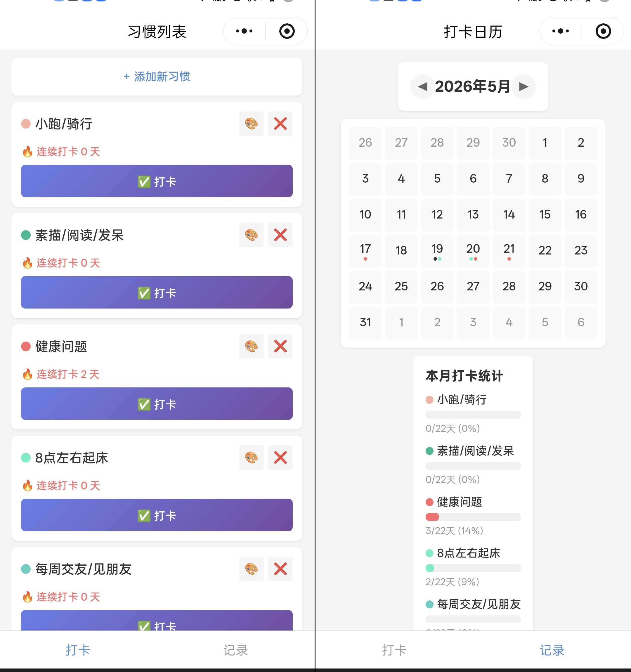Tap the circular close target on 习惯列表 screen
This screenshot has width=631, height=672.
coord(287,31)
